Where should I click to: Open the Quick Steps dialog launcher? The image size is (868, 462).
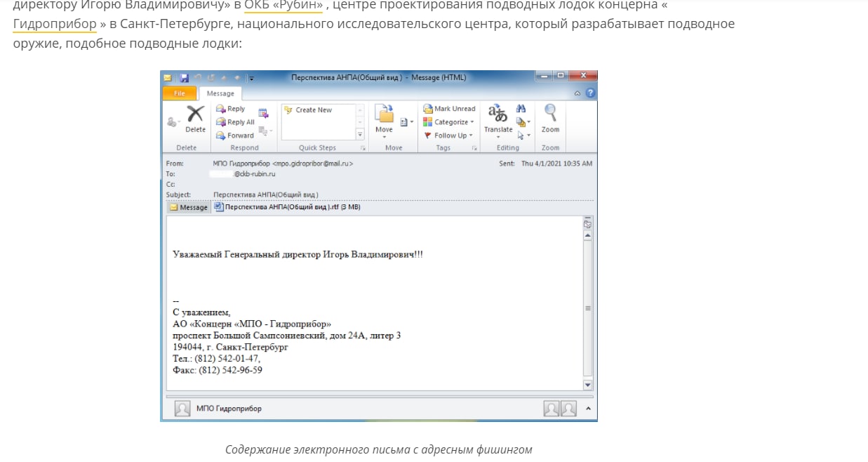[x=363, y=148]
